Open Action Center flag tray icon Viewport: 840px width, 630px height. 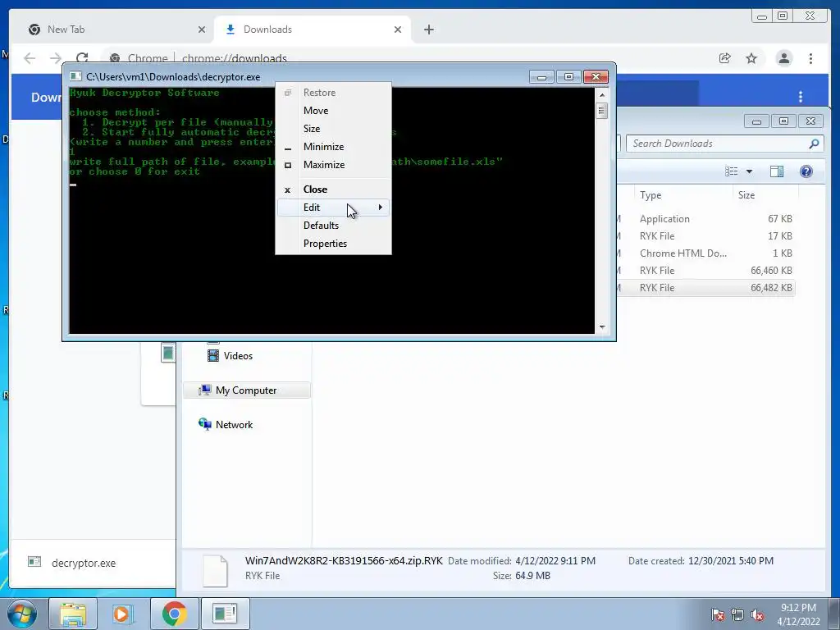[x=718, y=614]
